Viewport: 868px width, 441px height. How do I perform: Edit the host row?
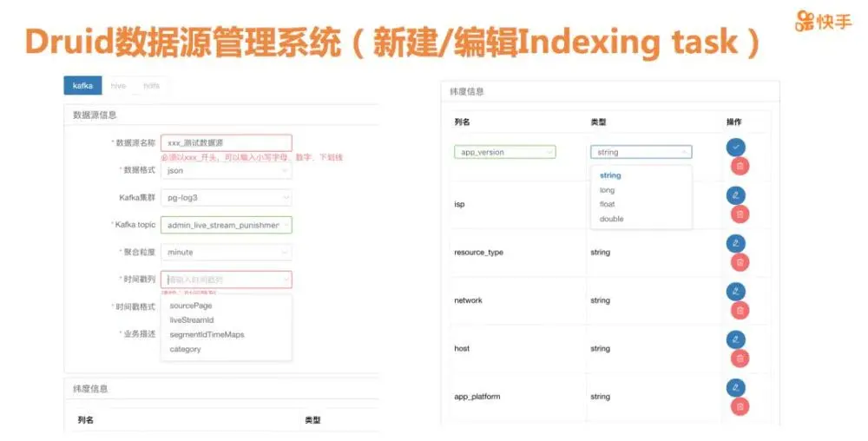736,339
